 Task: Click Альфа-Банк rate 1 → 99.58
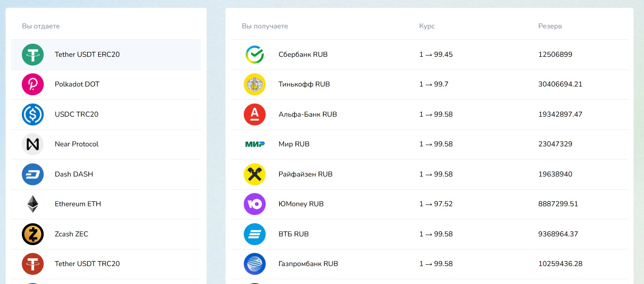436,114
